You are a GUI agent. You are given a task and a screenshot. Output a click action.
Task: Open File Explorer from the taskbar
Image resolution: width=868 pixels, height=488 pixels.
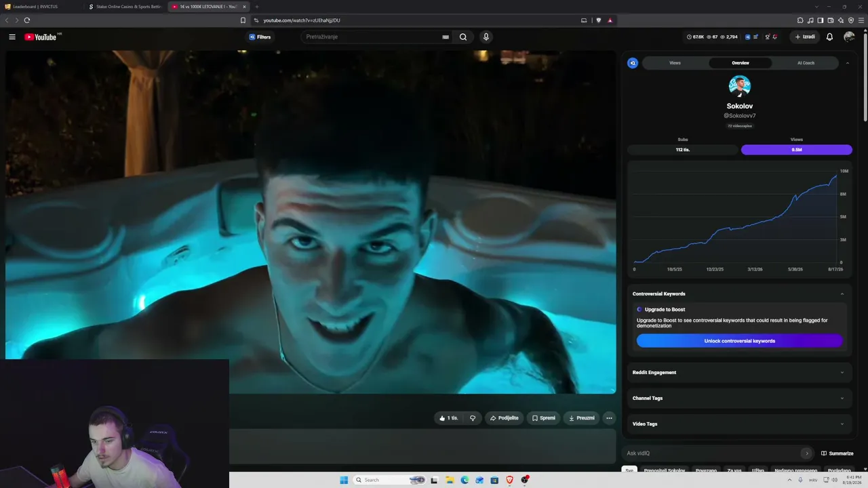click(450, 480)
